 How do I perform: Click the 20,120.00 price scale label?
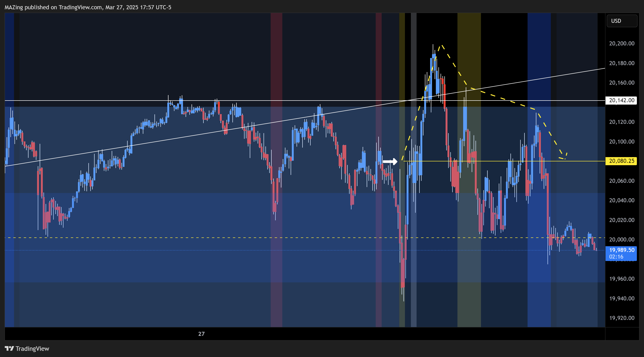tap(621, 122)
